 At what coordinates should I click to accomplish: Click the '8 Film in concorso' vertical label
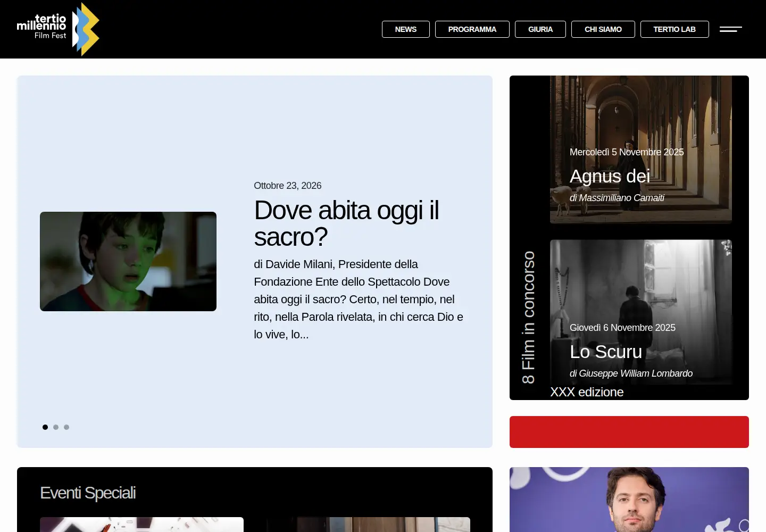pyautogui.click(x=528, y=318)
